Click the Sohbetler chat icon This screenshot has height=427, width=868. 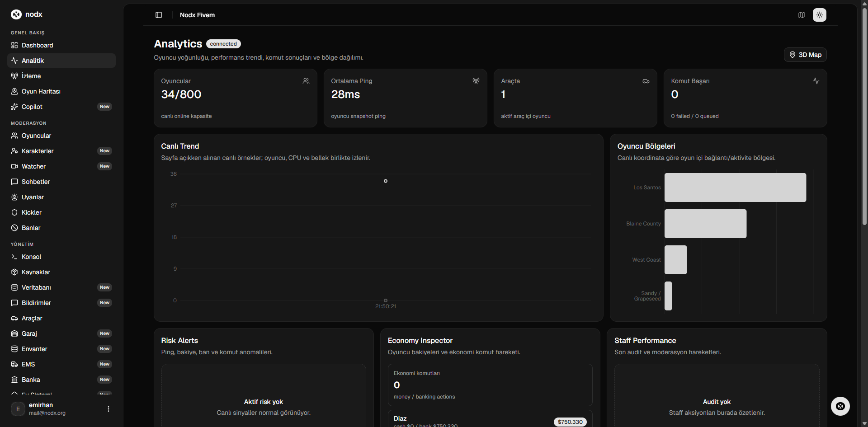click(x=14, y=182)
